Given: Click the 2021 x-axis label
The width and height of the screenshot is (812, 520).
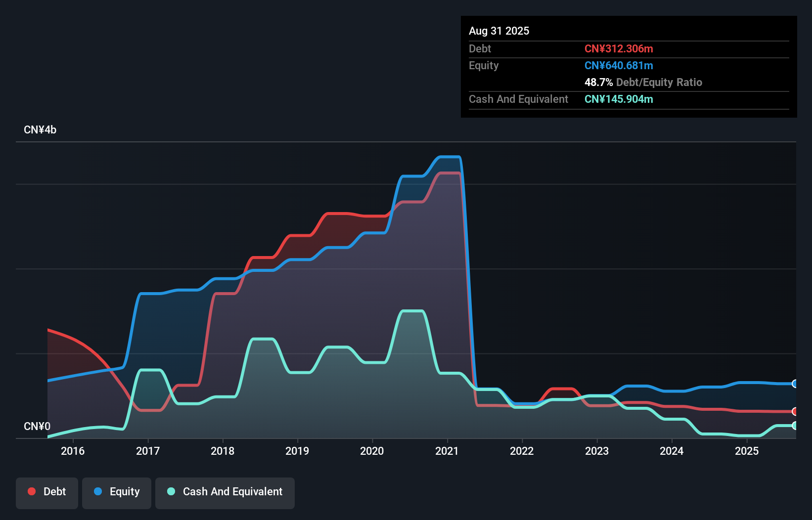Looking at the screenshot, I should pos(447,451).
